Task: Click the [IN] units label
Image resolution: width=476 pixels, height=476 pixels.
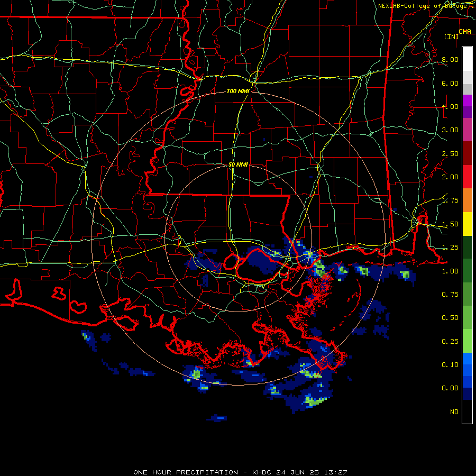Action: coord(451,36)
